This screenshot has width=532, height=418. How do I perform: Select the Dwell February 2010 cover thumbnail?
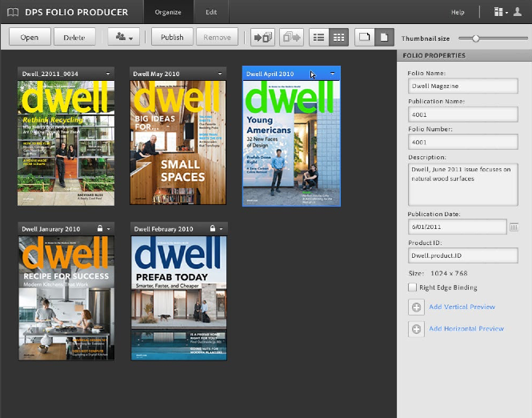coord(179,298)
